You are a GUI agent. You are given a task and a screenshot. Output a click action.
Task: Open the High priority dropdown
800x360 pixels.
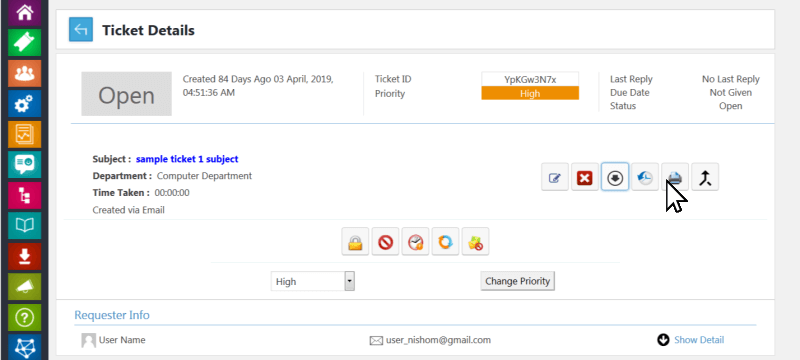[x=313, y=281]
